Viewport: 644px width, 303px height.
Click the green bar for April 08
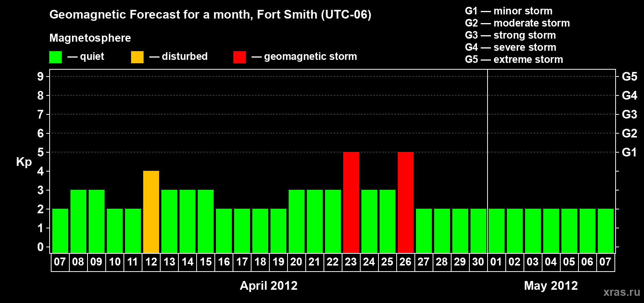pyautogui.click(x=78, y=222)
